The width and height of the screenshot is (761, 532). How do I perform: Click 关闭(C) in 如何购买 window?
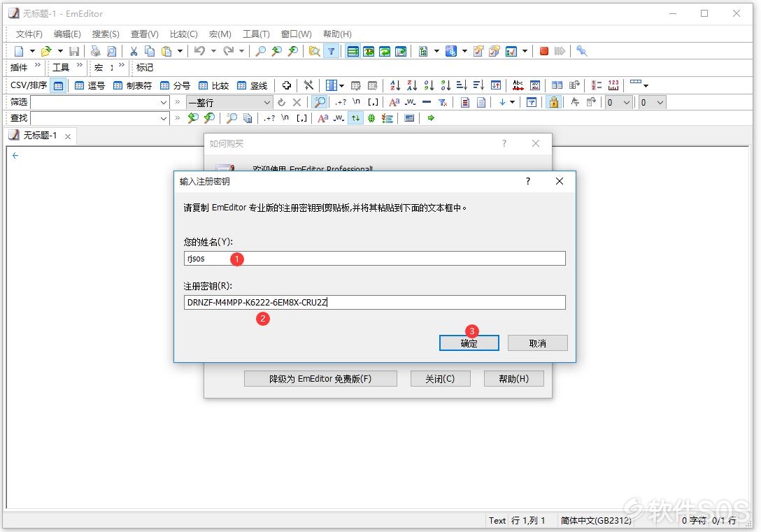[x=440, y=379]
